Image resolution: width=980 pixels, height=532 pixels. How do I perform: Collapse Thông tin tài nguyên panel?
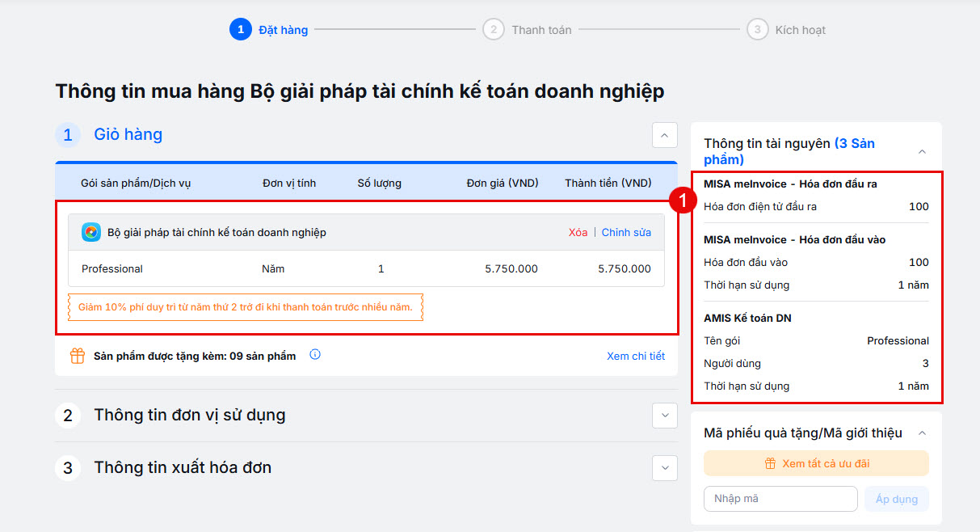point(922,151)
